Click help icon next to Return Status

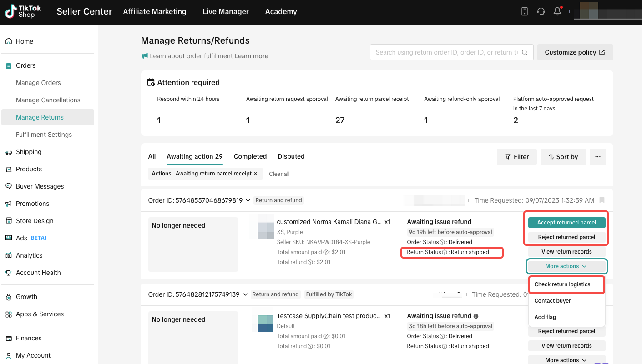coord(445,252)
